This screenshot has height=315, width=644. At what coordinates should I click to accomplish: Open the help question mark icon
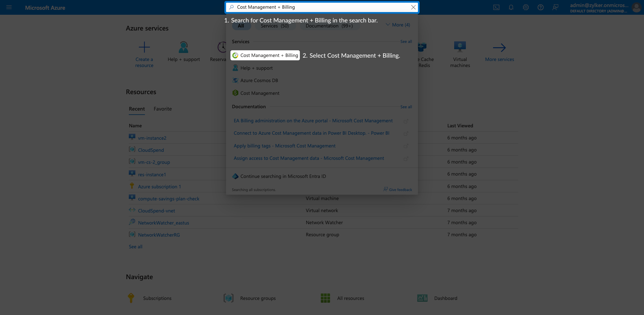541,7
